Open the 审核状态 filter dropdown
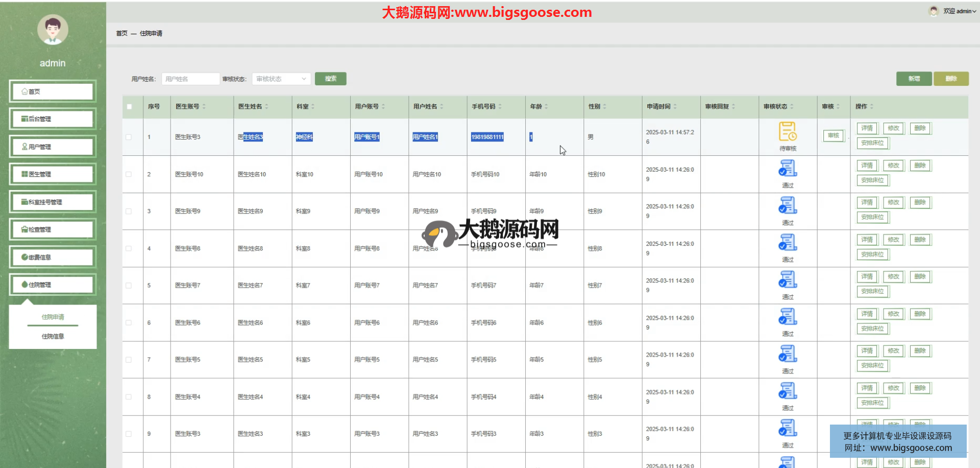 point(281,79)
